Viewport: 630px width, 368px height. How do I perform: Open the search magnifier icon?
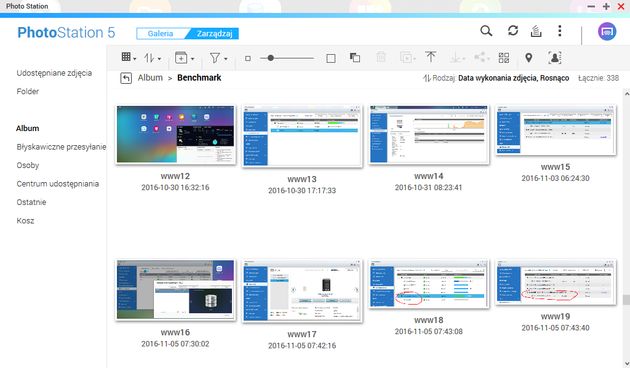(x=486, y=31)
